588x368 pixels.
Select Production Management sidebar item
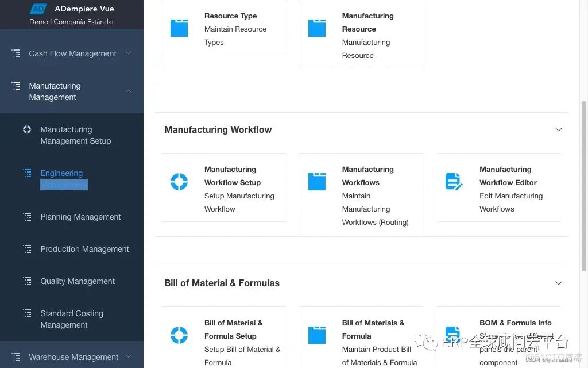pos(84,249)
